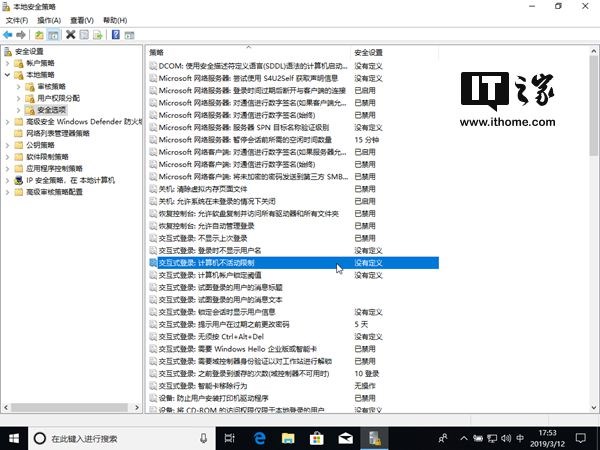
Task: Expand the 公钥策略 tree node
Action: point(7,145)
